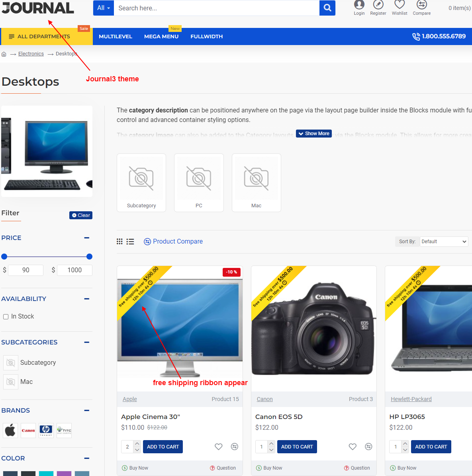Filter by Subcategory in sidebar list
The width and height of the screenshot is (472, 476).
point(30,362)
